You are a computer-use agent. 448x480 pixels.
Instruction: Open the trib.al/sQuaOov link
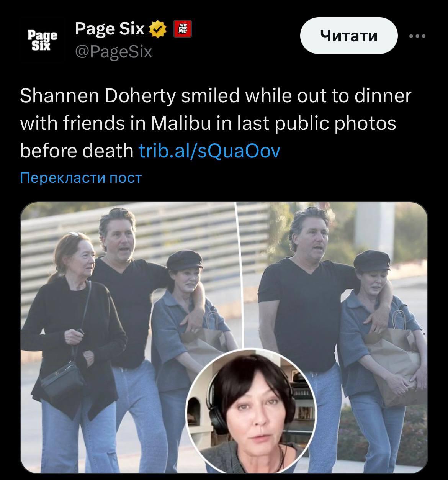click(x=209, y=151)
